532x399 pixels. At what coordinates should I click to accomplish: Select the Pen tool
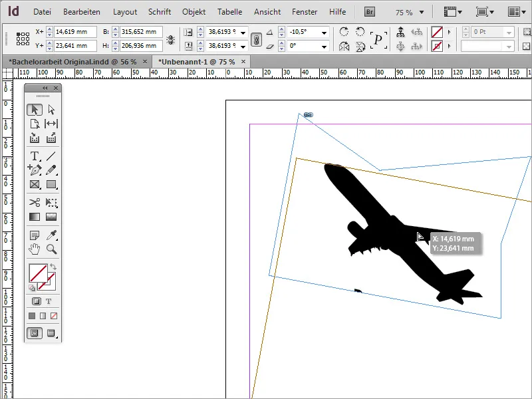pos(35,170)
